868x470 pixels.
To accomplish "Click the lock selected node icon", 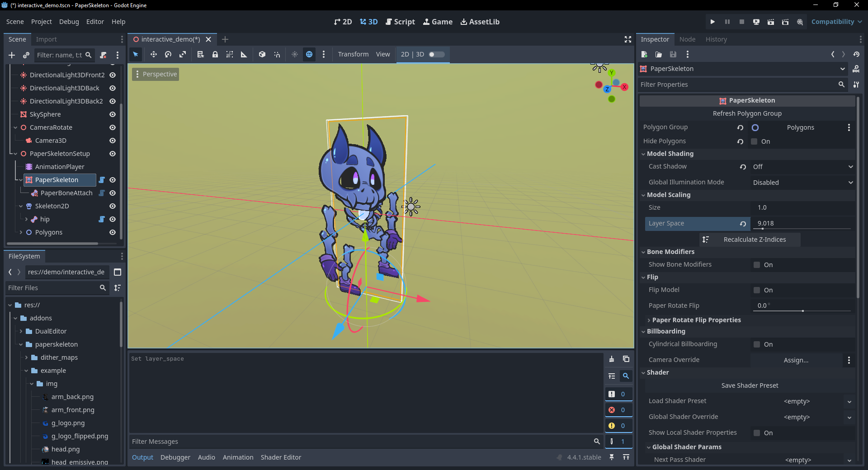I will (x=215, y=54).
